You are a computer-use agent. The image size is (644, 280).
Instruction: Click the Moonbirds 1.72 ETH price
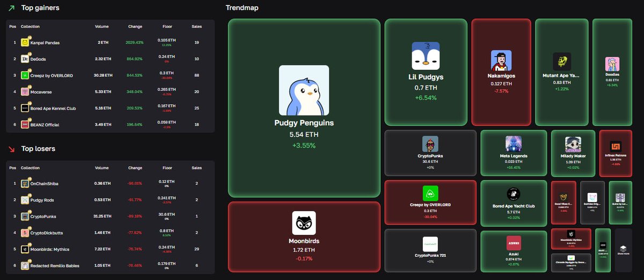[304, 250]
